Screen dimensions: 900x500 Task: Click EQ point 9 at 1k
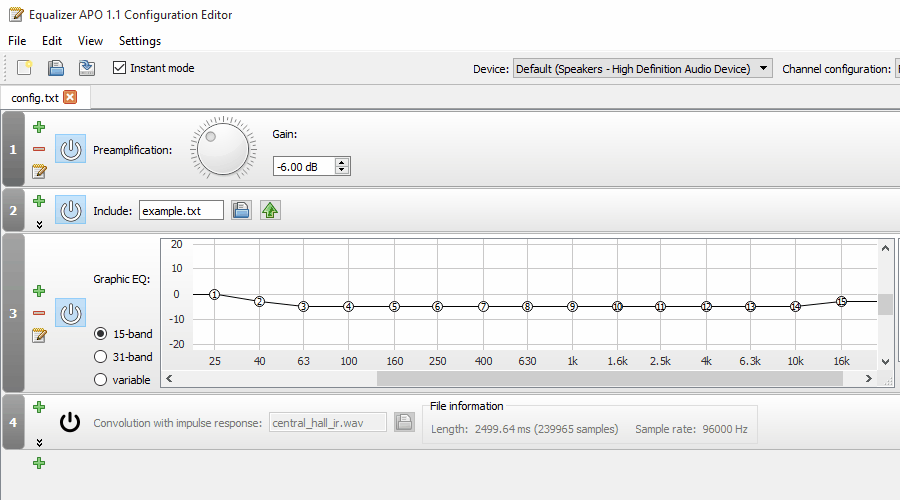[x=572, y=307]
